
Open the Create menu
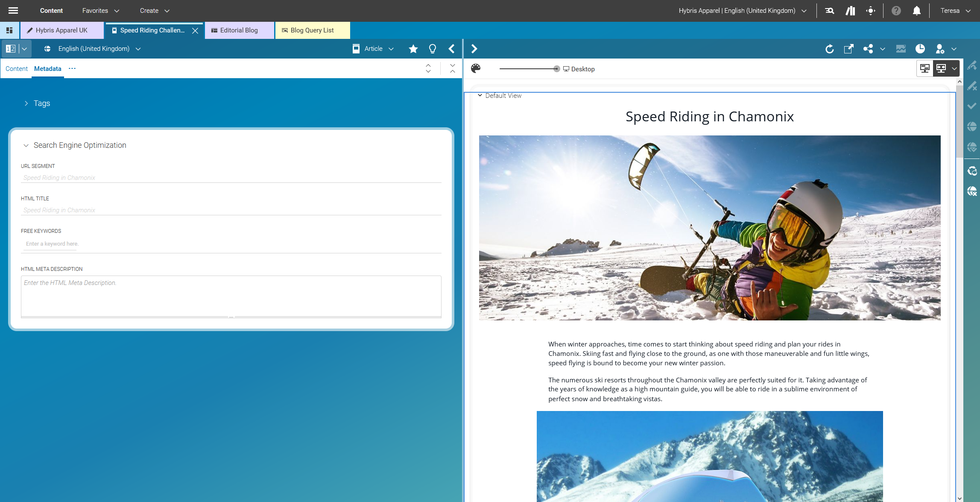pos(149,11)
